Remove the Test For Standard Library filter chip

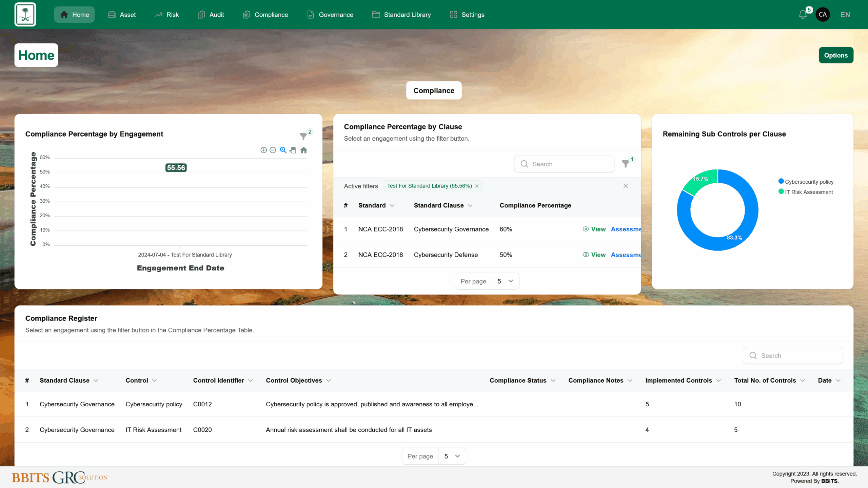(x=477, y=186)
